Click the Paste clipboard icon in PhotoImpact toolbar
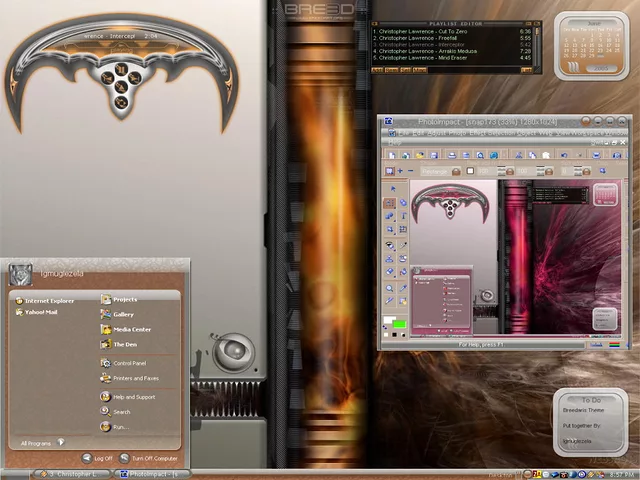Image resolution: width=640 pixels, height=480 pixels. (546, 155)
